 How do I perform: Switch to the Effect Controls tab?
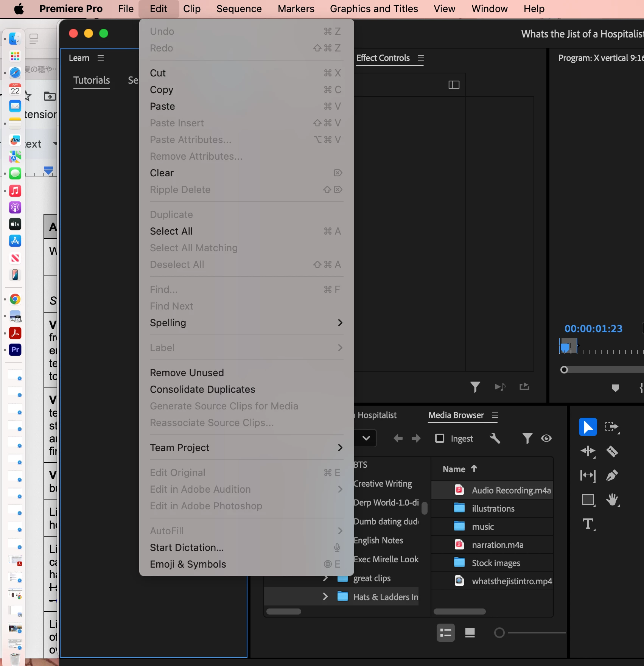383,58
